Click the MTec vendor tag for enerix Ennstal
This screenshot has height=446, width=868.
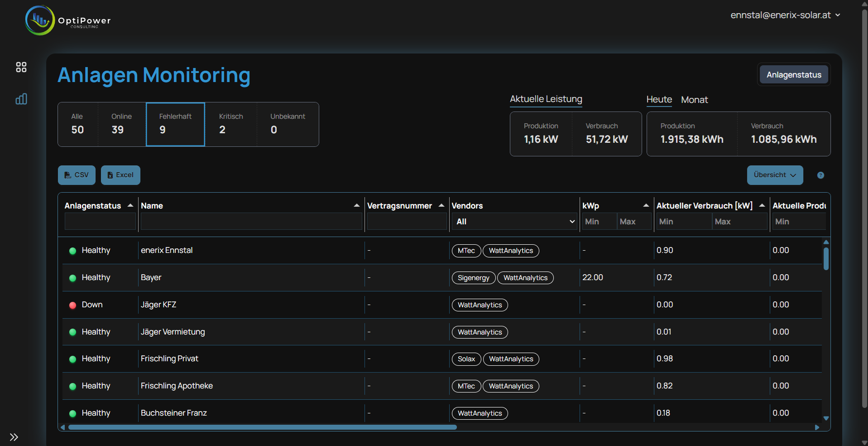click(x=466, y=251)
